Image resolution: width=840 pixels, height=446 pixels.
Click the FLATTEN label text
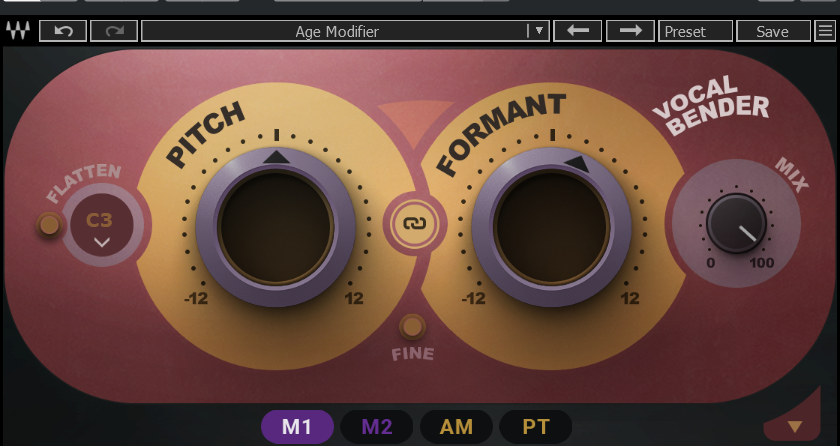(x=84, y=182)
